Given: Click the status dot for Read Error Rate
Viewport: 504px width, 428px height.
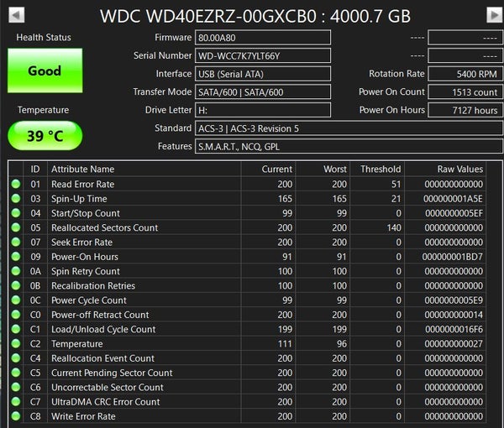Looking at the screenshot, I should coord(16,184).
